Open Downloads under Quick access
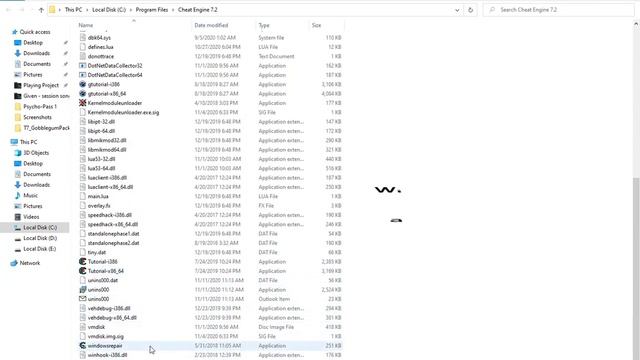This screenshot has height=360, width=640. pyautogui.click(x=36, y=53)
